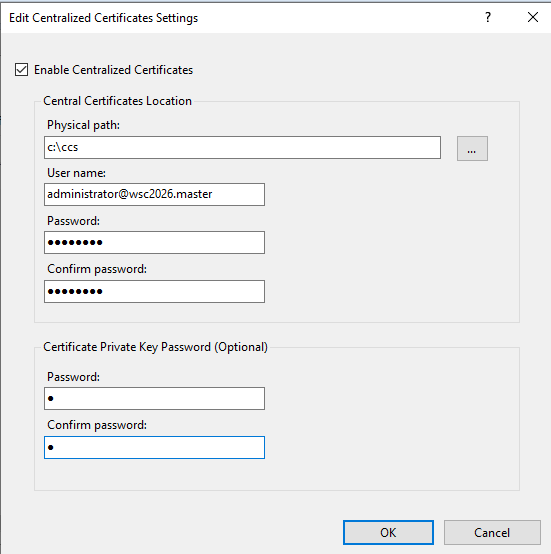Focus the Private Key Confirm password field

[x=154, y=448]
